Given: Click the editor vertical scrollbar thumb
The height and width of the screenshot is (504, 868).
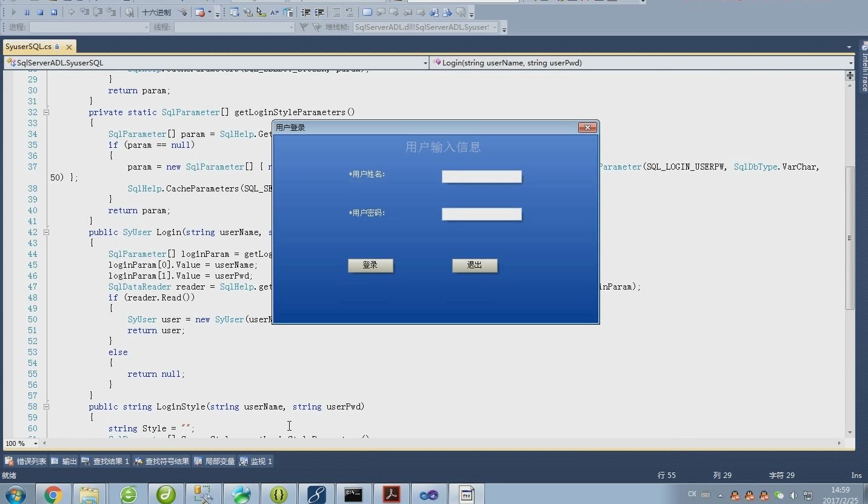Looking at the screenshot, I should point(850,237).
